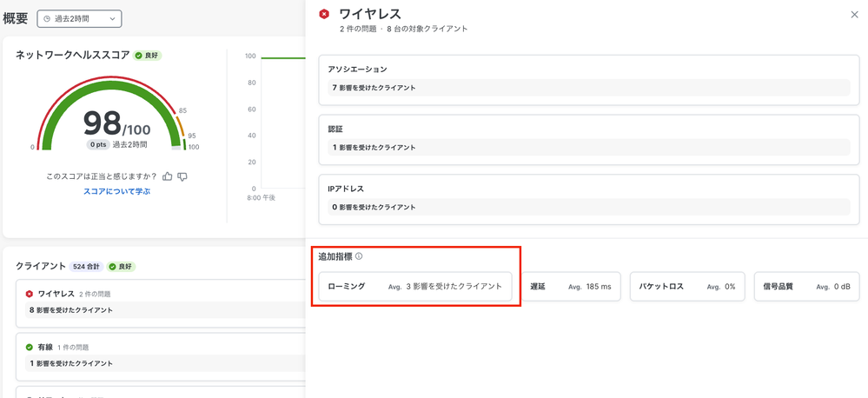Click the info icon next to 追加指標
Viewport: 868px width, 398px height.
(359, 256)
